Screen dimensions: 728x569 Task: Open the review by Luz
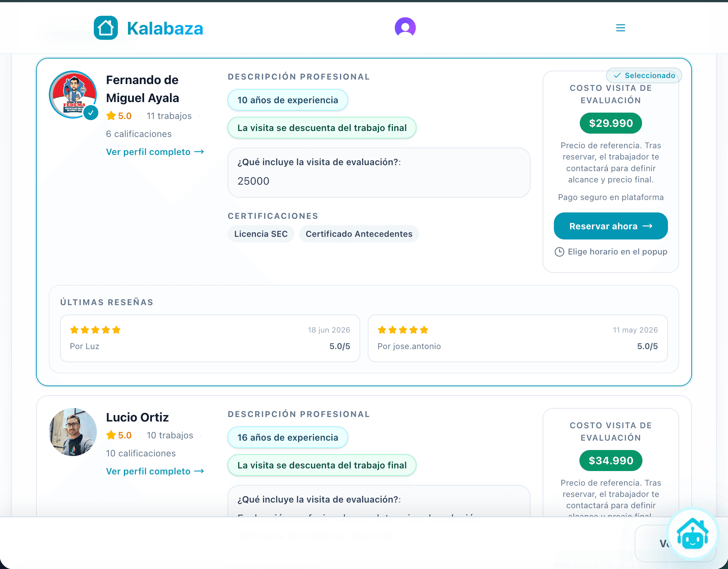[210, 338]
